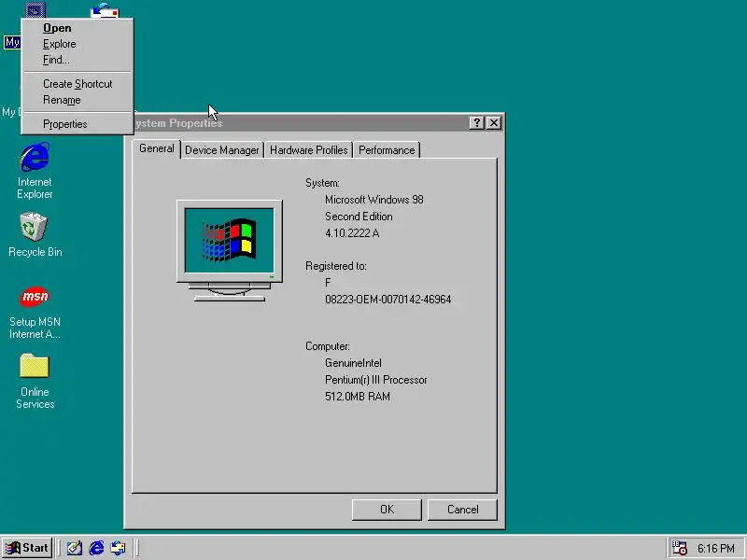Click the Registered to: label
Screen dimensions: 747x560
(x=336, y=266)
